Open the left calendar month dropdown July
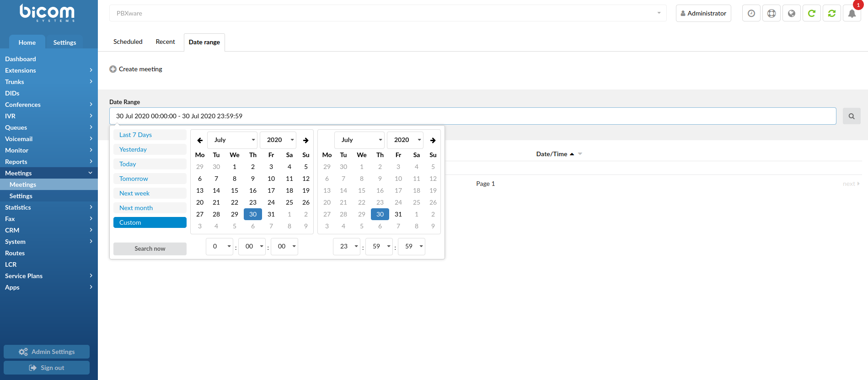 click(x=233, y=140)
